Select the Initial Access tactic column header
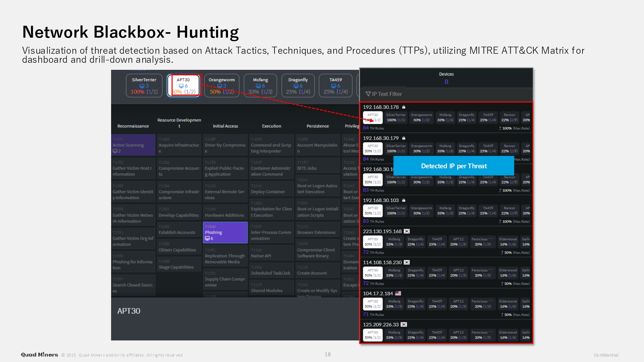This screenshot has height=362, width=644. [225, 126]
